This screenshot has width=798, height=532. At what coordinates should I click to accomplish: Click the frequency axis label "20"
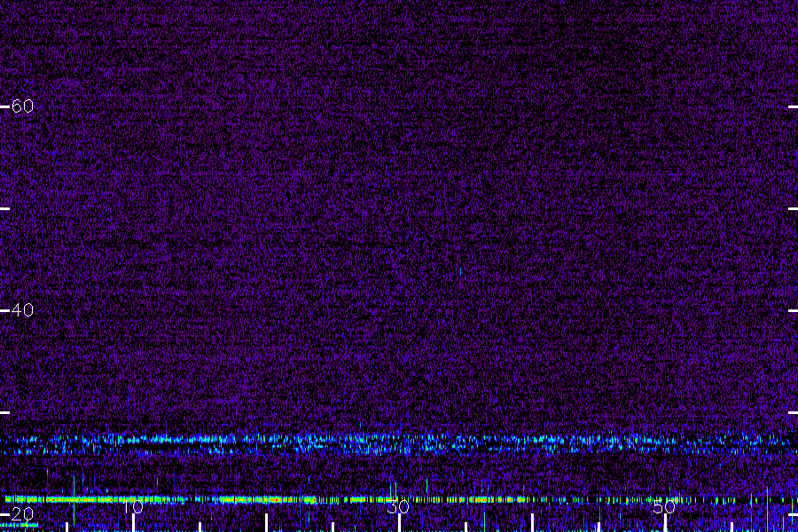(x=22, y=513)
